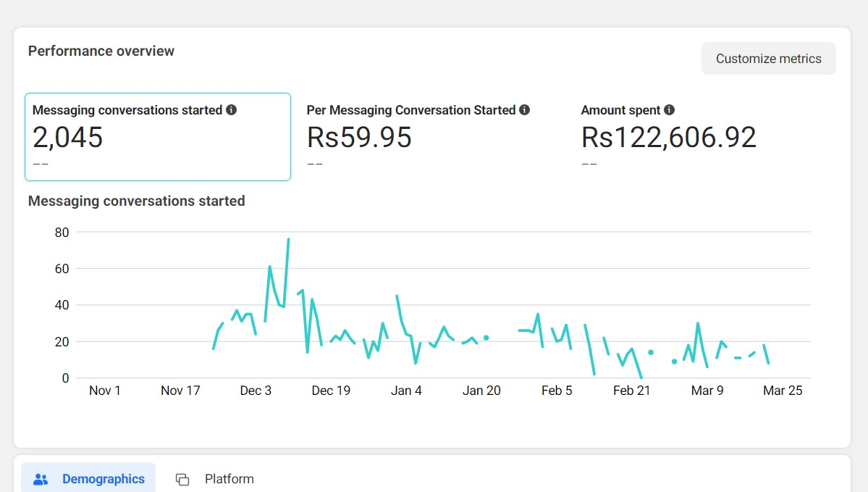Click the Mar 25 axis label
Image resolution: width=868 pixels, height=492 pixels.
point(783,391)
